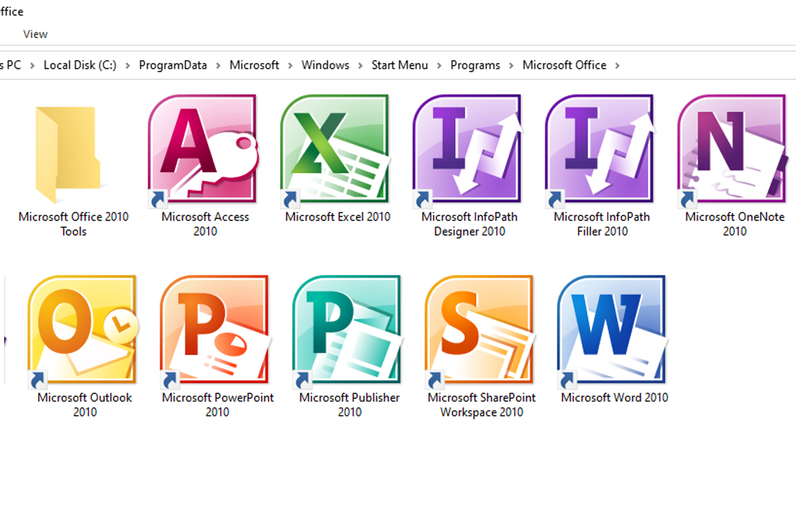The height and width of the screenshot is (532, 796).
Task: Click the 'Microsoft Publisher 2010' label
Action: (349, 405)
